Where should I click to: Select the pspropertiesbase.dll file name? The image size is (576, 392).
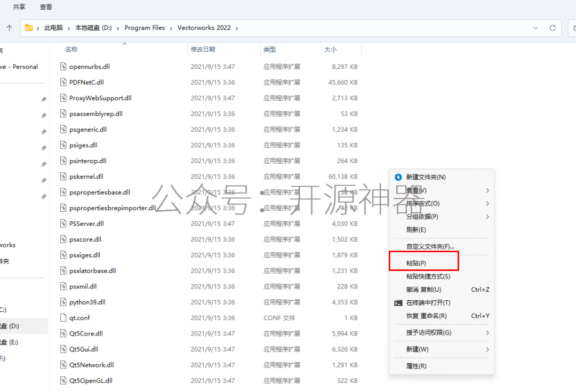(x=100, y=192)
